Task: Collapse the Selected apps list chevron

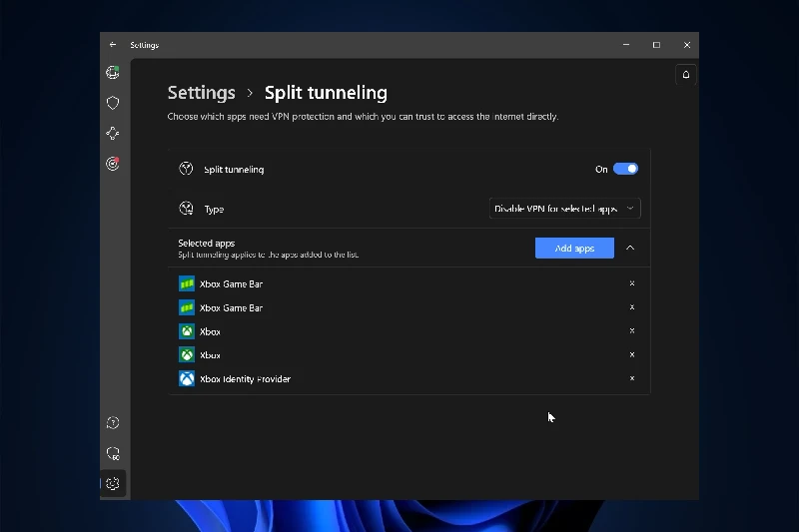Action: coord(630,248)
